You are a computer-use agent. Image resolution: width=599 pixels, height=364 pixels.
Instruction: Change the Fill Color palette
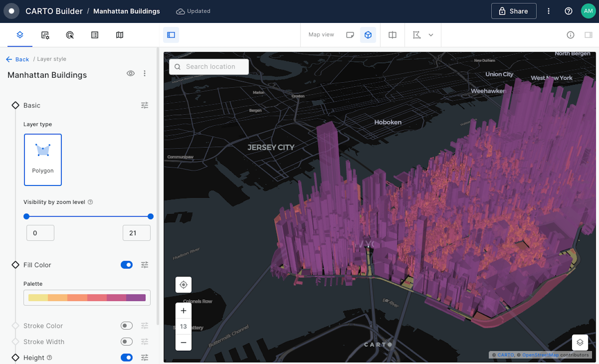tap(87, 298)
